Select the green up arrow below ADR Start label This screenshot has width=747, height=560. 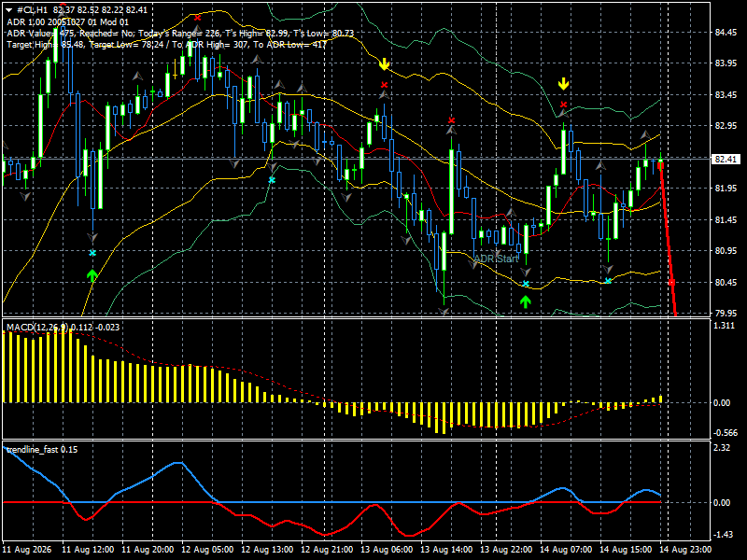tap(525, 301)
